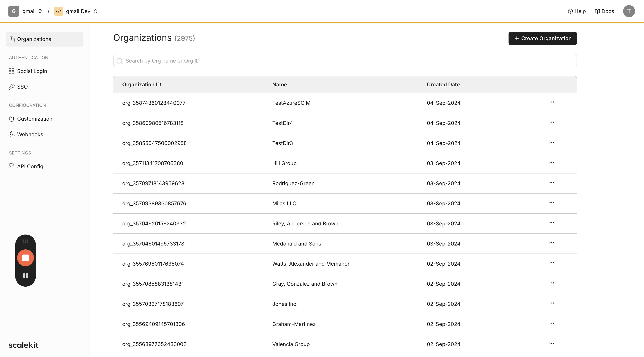The image size is (644, 357).
Task: Open Gray, Gonzalez and Brown organization
Action: [x=305, y=284]
